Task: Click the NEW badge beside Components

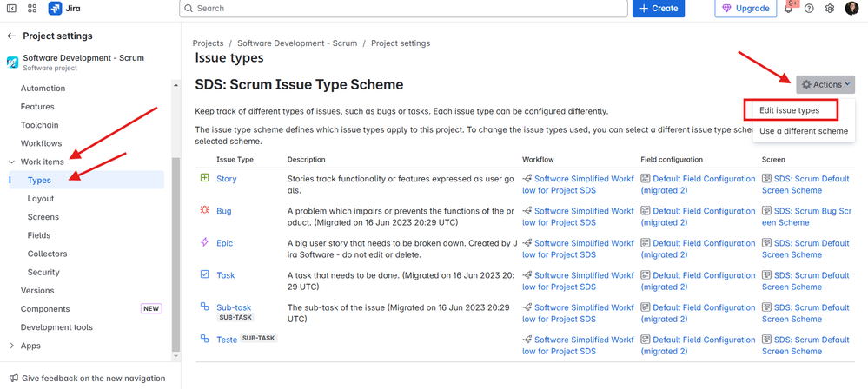Action: click(x=151, y=309)
